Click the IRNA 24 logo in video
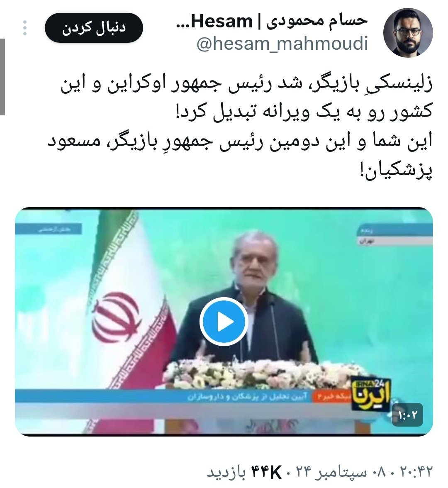The height and width of the screenshot is (488, 448). pyautogui.click(x=371, y=393)
